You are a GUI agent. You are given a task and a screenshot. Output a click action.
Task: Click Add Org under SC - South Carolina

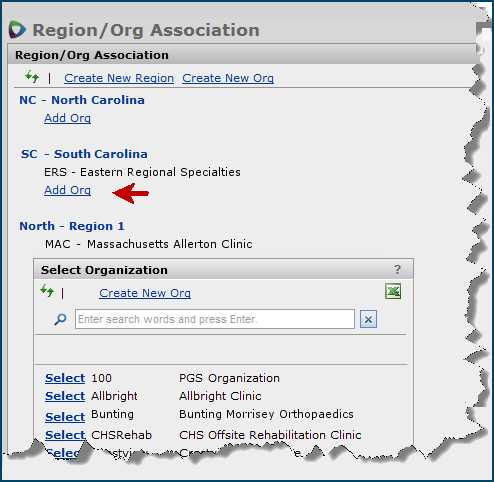(67, 190)
